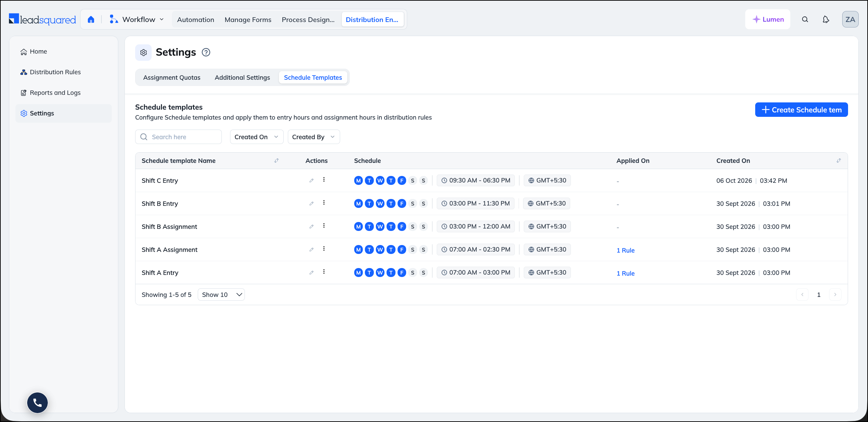Edit Shift A Entry with pencil icon
This screenshot has height=422, width=868.
311,273
